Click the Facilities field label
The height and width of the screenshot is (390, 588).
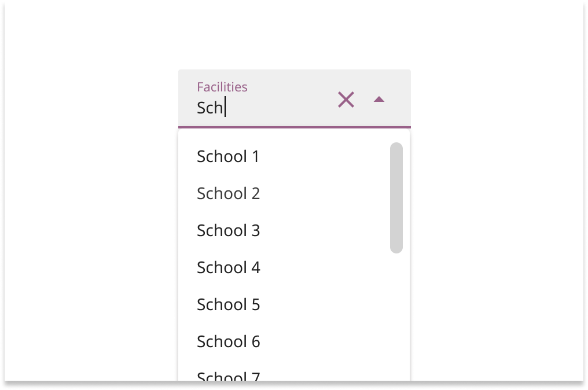click(222, 87)
